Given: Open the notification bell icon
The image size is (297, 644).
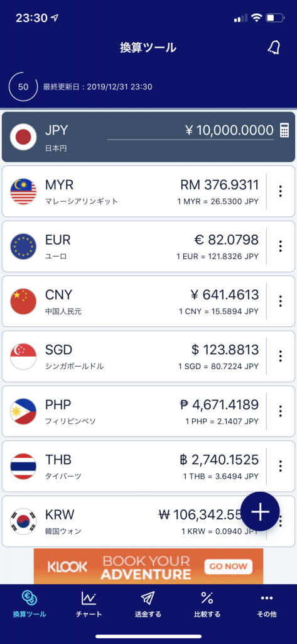Looking at the screenshot, I should 274,47.
